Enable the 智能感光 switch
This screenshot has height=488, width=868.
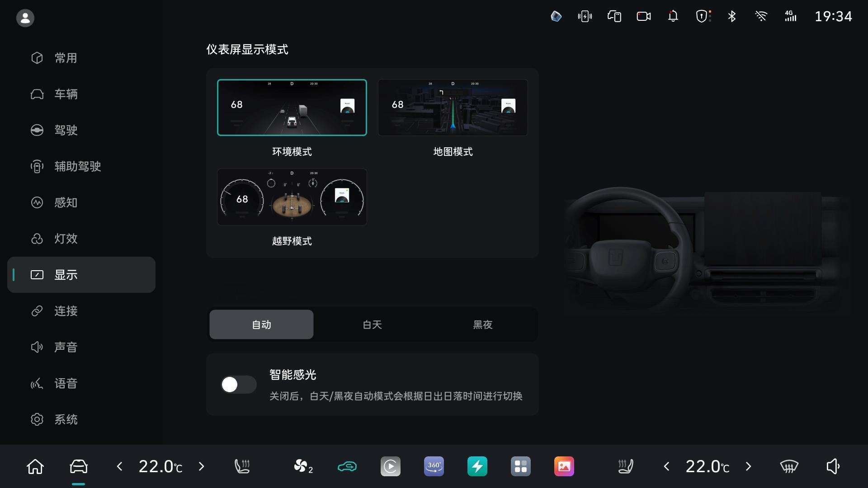pyautogui.click(x=238, y=385)
